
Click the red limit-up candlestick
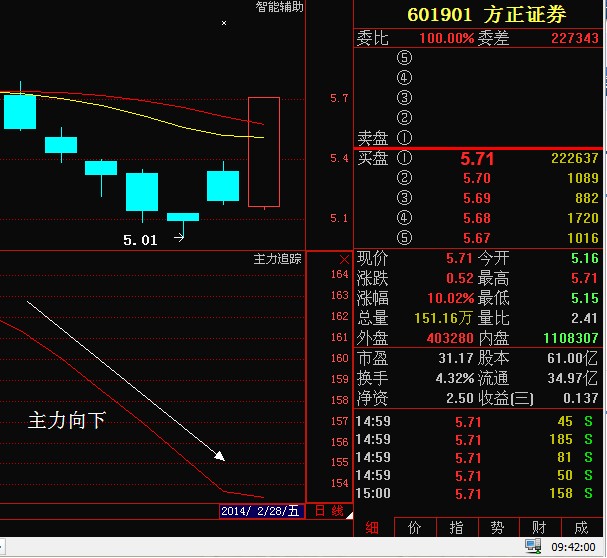264,152
